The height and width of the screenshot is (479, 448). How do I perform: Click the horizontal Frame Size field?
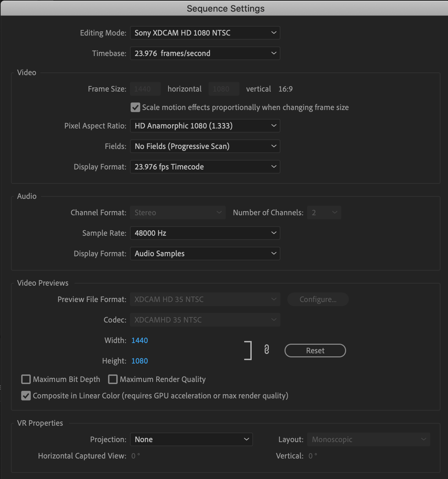145,89
